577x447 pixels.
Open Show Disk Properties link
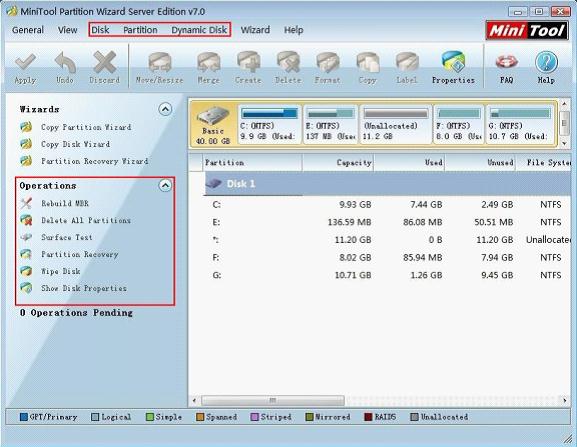pyautogui.click(x=84, y=288)
